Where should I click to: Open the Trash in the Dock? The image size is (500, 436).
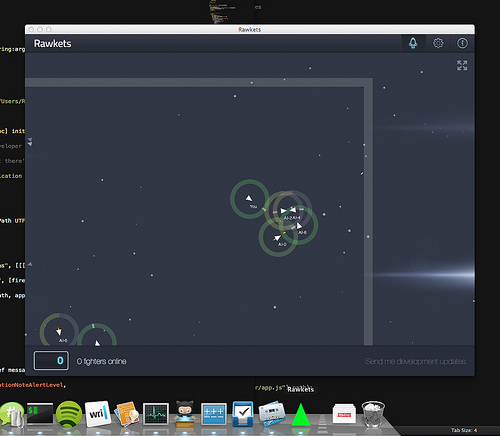tap(373, 414)
